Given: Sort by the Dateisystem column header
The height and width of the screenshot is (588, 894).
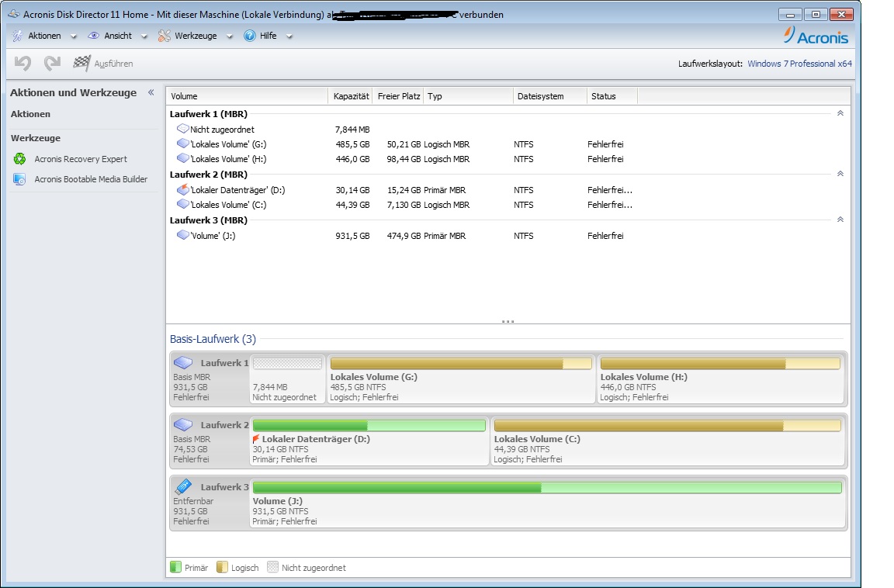Looking at the screenshot, I should click(x=550, y=96).
